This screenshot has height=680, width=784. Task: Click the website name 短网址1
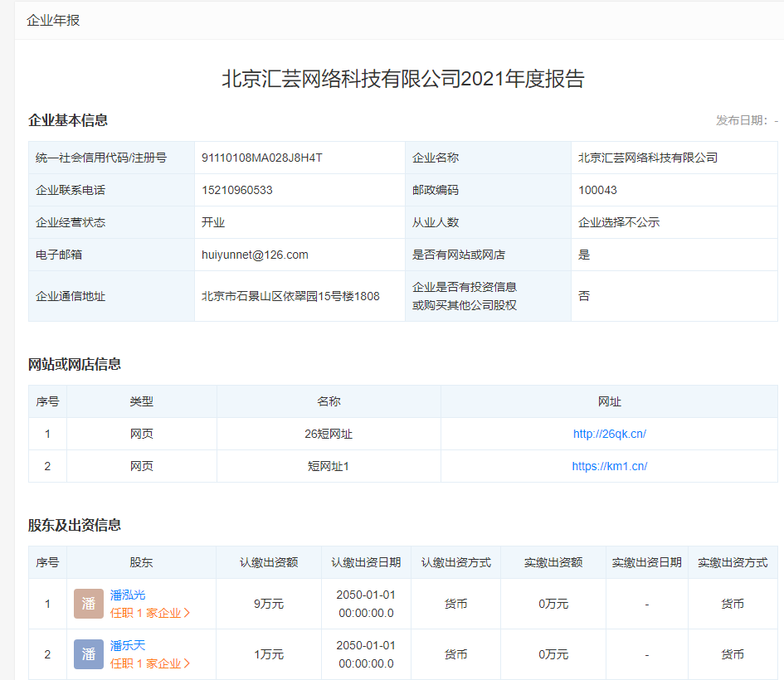tap(329, 466)
